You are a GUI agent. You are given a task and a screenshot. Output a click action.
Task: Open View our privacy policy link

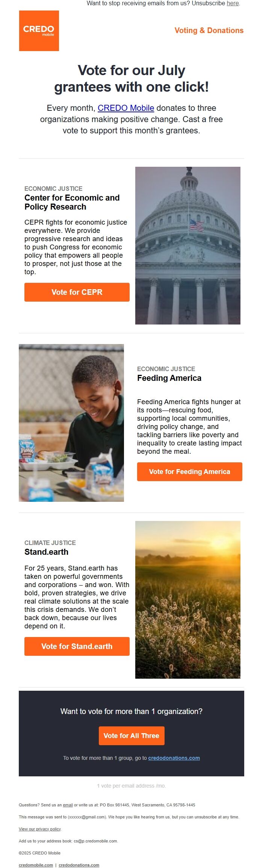40,829
